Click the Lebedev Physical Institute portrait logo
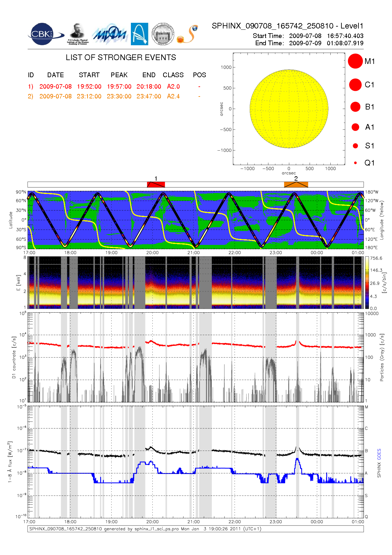Screen dimensions: 392x555 (x=77, y=34)
